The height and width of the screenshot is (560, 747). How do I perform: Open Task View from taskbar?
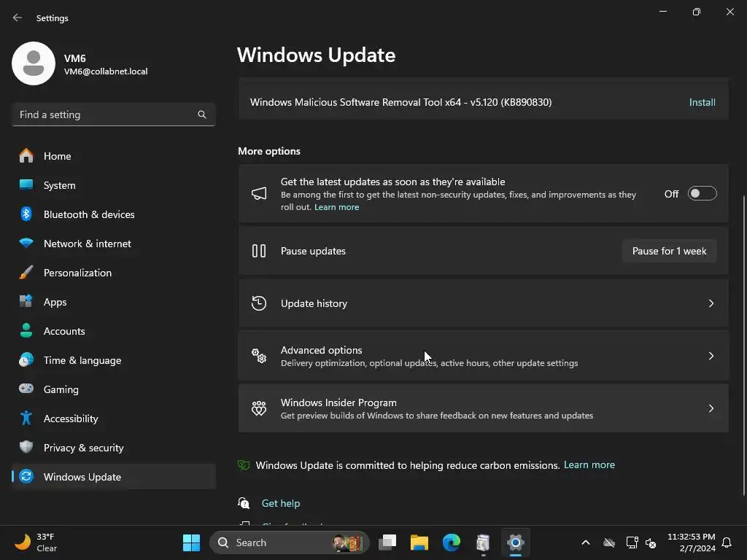[x=387, y=542]
